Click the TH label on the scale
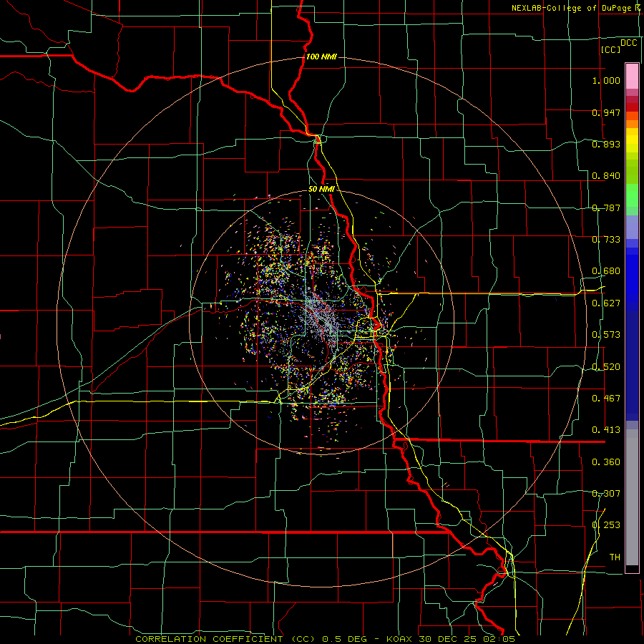The height and width of the screenshot is (644, 644). tap(615, 557)
